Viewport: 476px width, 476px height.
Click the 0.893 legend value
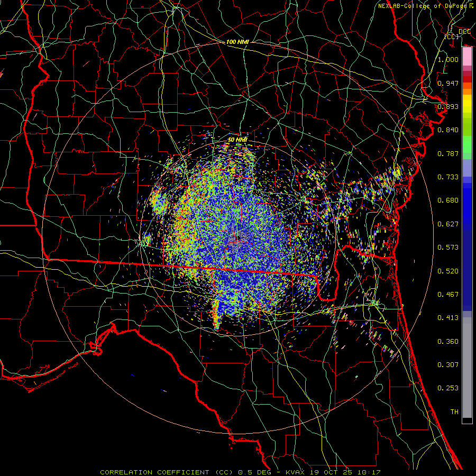click(448, 106)
